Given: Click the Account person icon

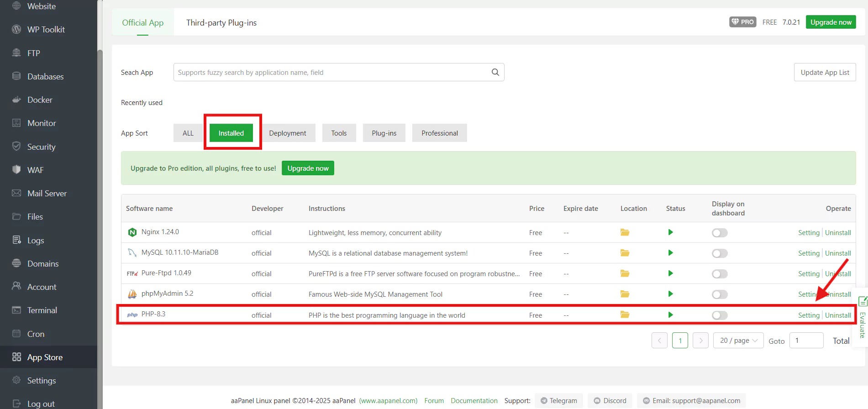Looking at the screenshot, I should point(16,287).
